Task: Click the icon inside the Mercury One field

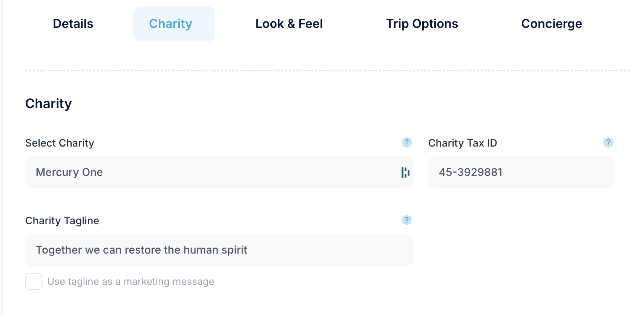Action: (x=405, y=173)
